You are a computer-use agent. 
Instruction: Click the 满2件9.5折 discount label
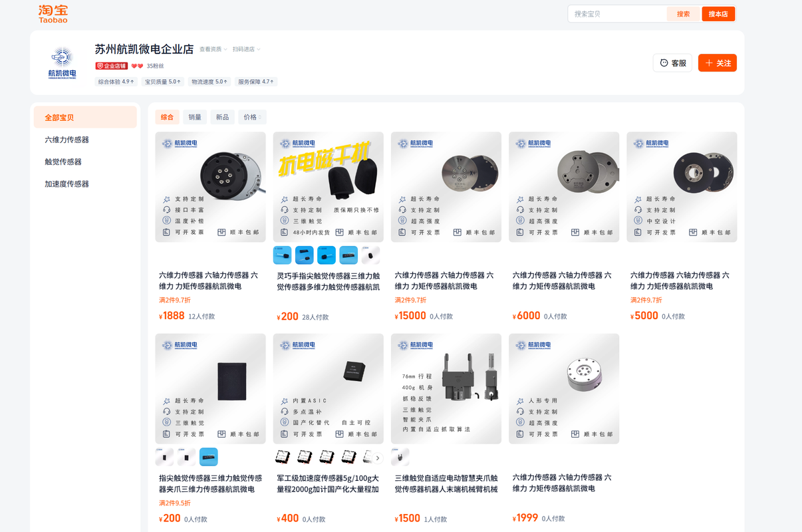click(x=175, y=503)
